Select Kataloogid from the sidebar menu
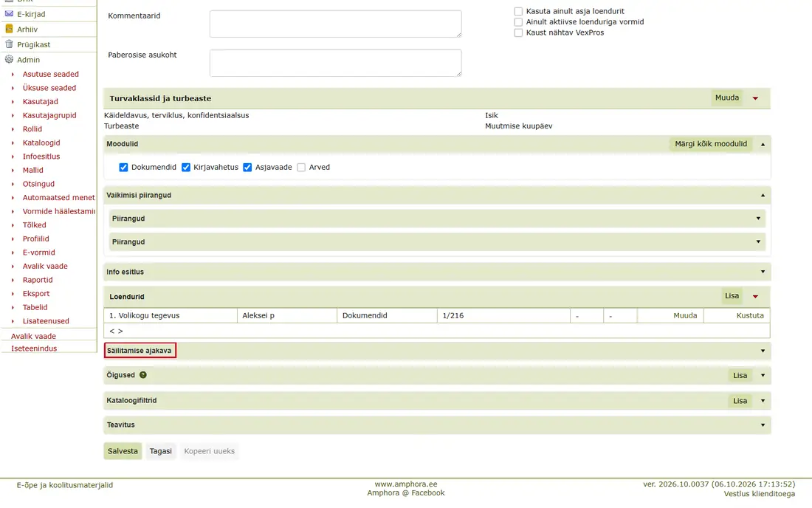This screenshot has height=508, width=812. [x=41, y=143]
